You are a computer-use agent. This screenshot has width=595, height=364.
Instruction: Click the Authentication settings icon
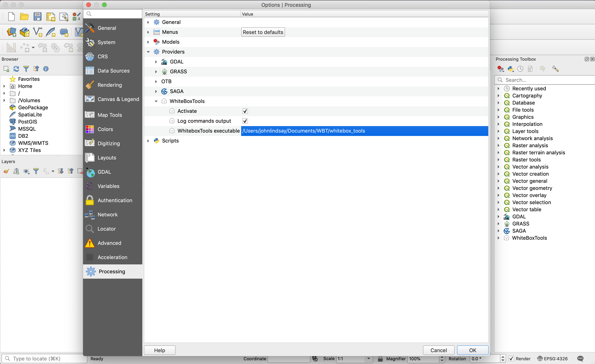point(90,200)
